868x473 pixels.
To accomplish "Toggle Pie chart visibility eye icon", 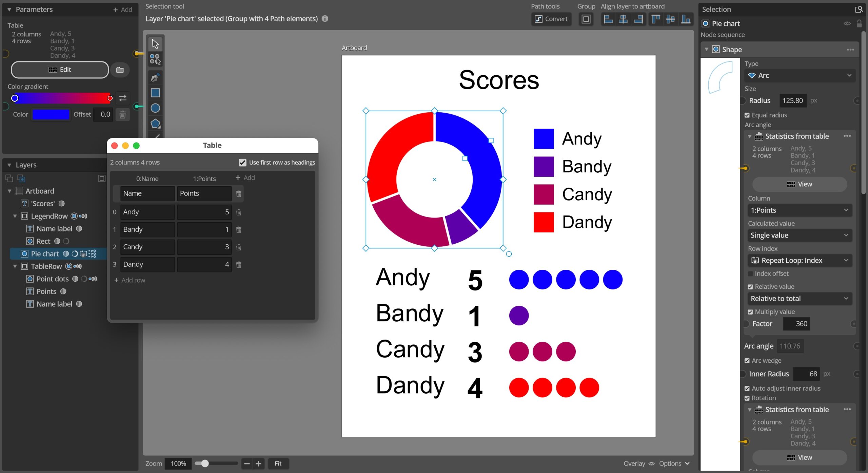I will pyautogui.click(x=847, y=23).
